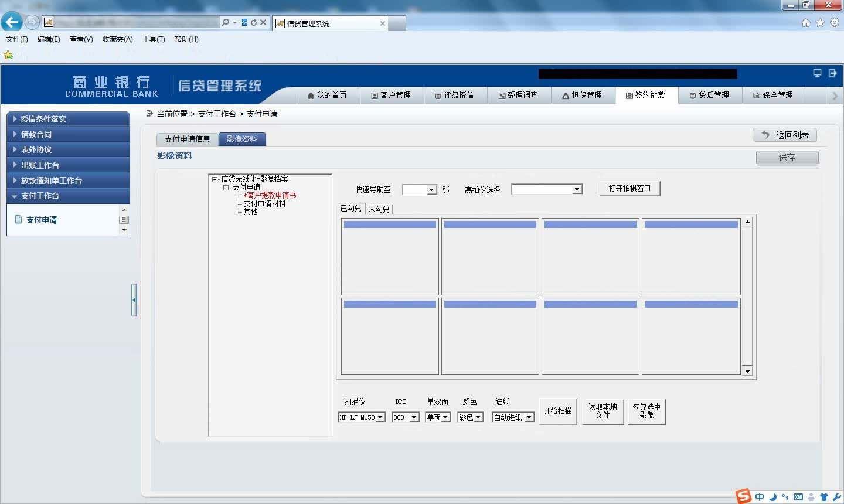This screenshot has width=844, height=504.
Task: Open the 文件(F) menu
Action: pyautogui.click(x=17, y=39)
